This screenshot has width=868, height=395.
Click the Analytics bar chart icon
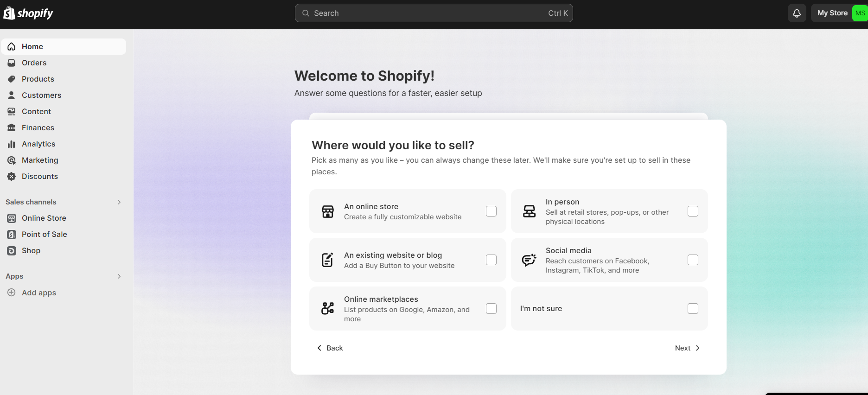tap(12, 144)
